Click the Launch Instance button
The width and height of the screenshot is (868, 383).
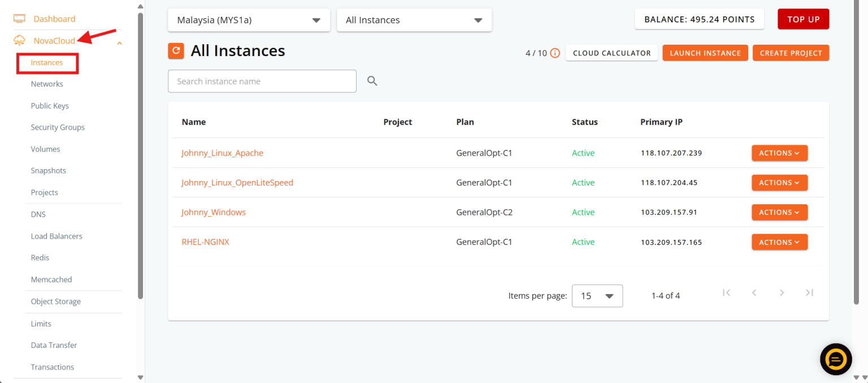coord(705,53)
